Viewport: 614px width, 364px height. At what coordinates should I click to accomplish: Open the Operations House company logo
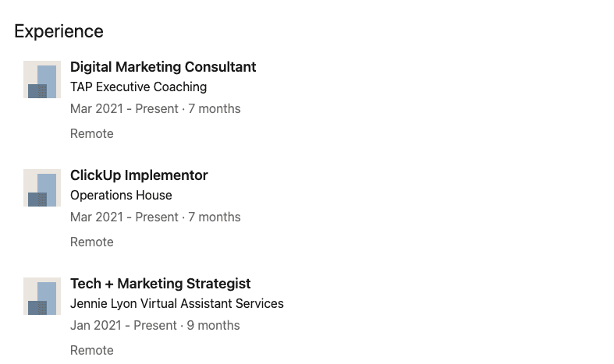42,188
